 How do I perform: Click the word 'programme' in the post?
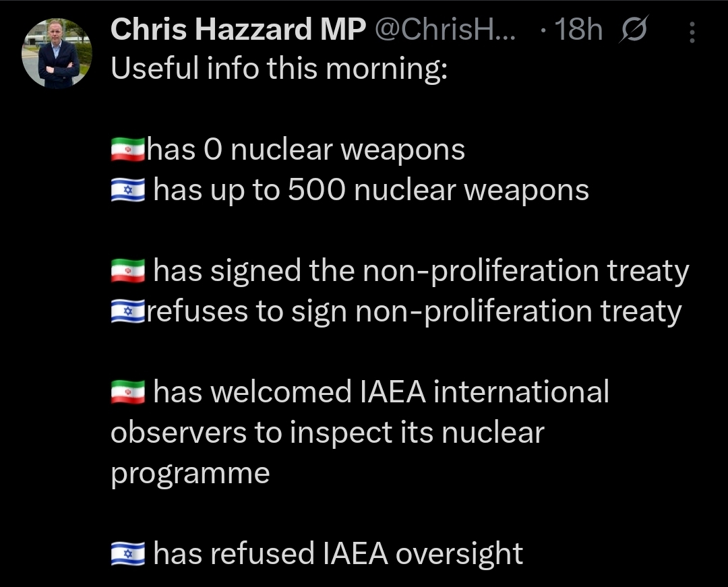[190, 474]
